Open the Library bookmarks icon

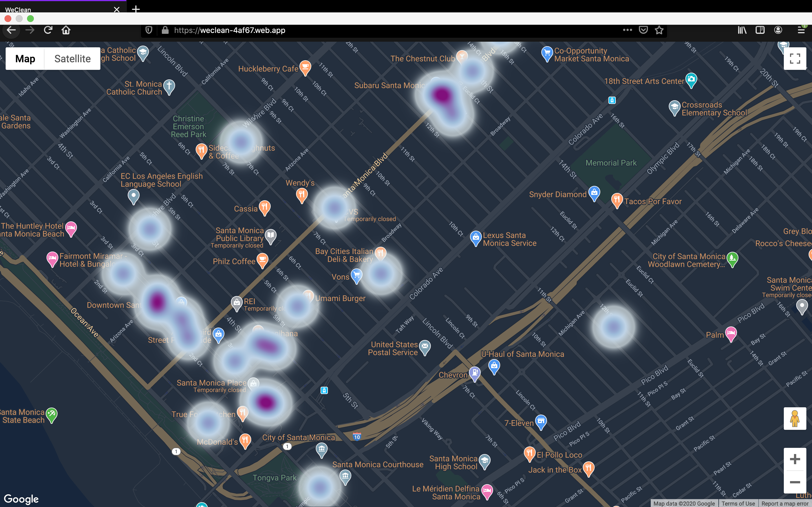point(742,30)
